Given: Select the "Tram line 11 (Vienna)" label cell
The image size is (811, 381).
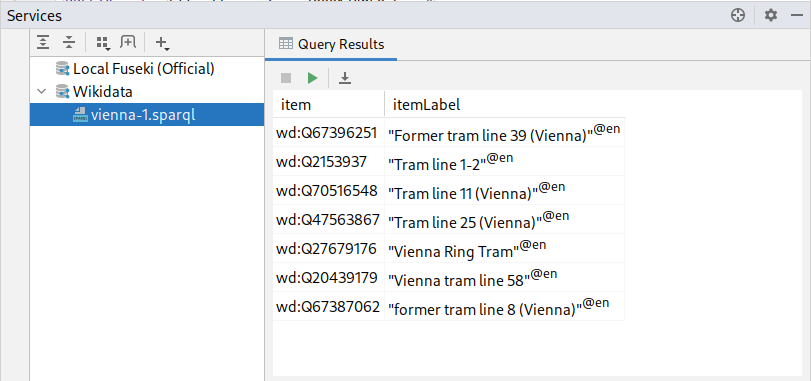Looking at the screenshot, I should click(505, 191).
